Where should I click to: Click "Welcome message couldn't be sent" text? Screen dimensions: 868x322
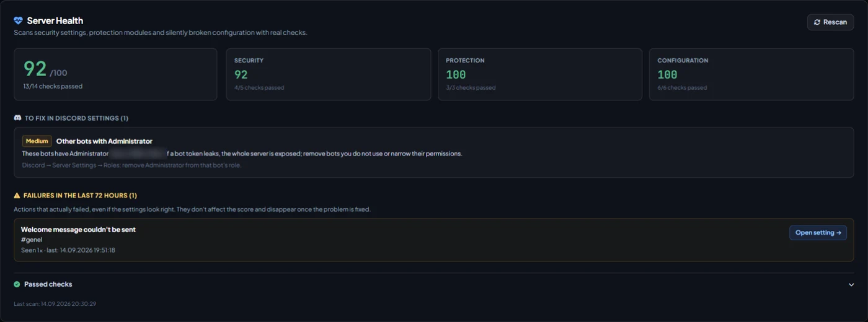click(78, 229)
